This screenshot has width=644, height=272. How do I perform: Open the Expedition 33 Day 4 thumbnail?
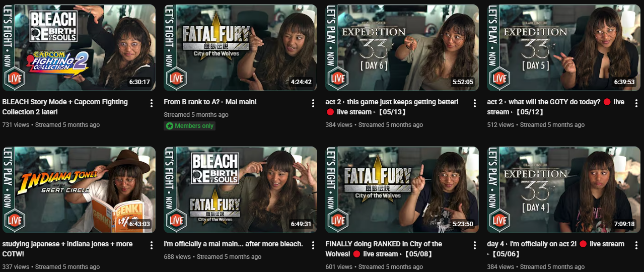pyautogui.click(x=563, y=190)
